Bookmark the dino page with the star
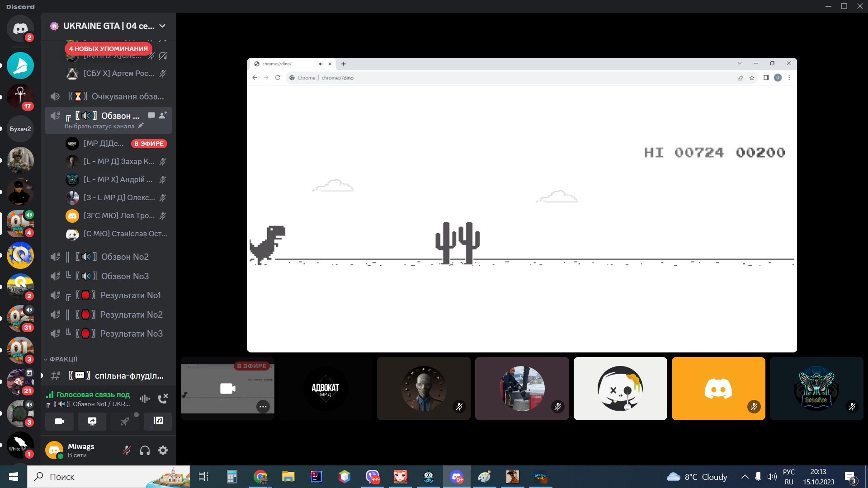868x488 pixels. pos(752,78)
